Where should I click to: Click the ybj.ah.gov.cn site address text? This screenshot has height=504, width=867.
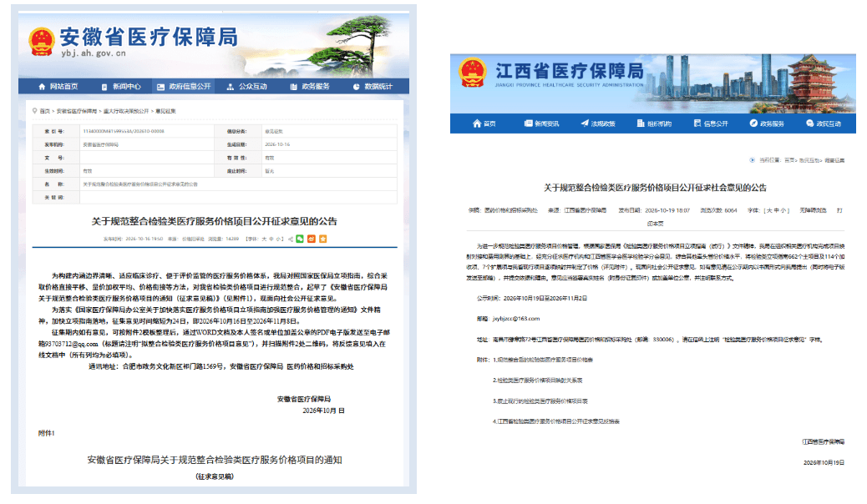coord(94,53)
